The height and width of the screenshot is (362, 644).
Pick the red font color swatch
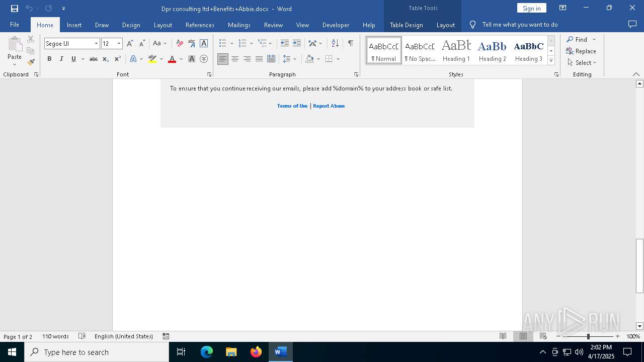pos(172,59)
